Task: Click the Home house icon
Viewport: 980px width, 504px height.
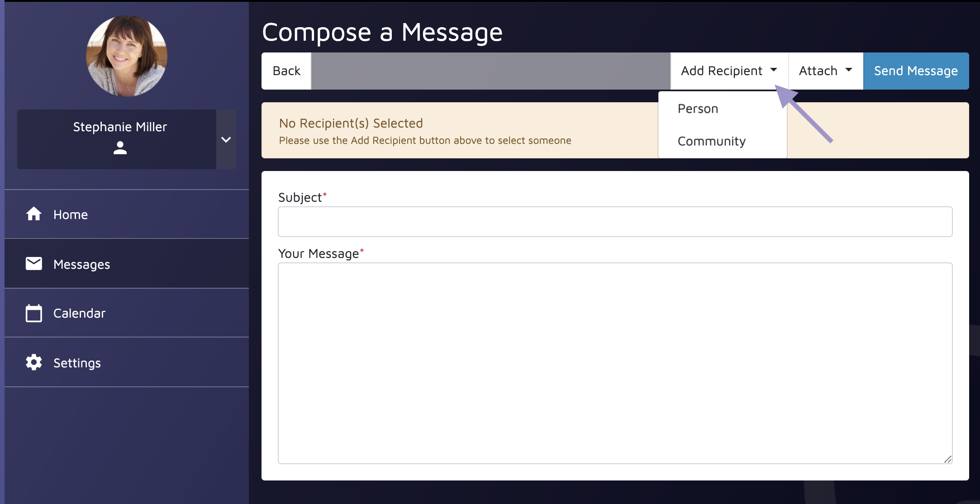Action: click(34, 214)
